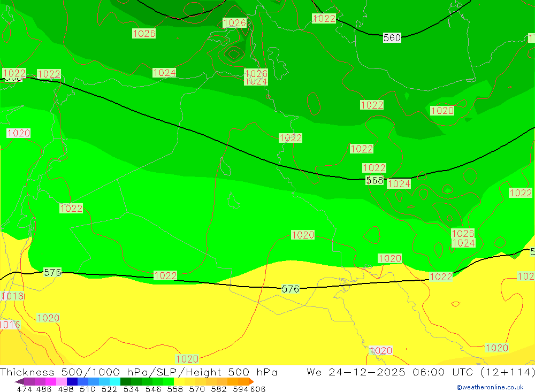
Task: Click the map title 'Thickness 500/1000 hPa/SLP/Height 500 hPa'
Action: coord(139,372)
